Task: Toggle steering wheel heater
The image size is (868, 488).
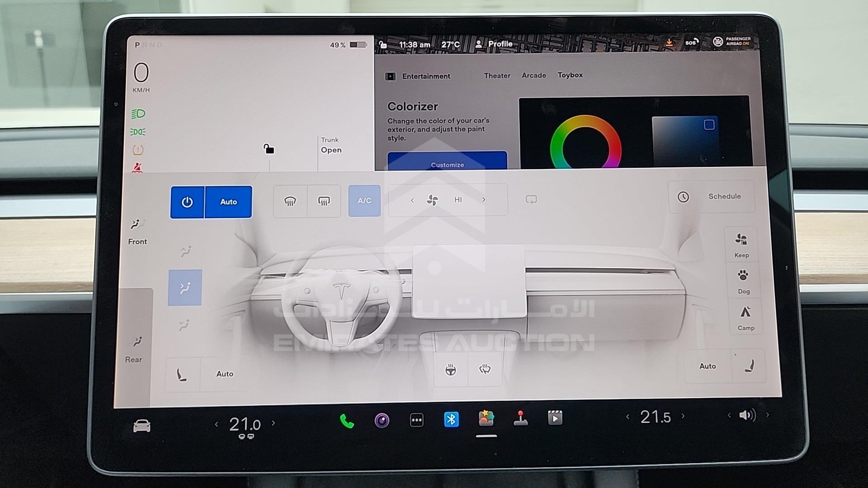Action: (450, 370)
